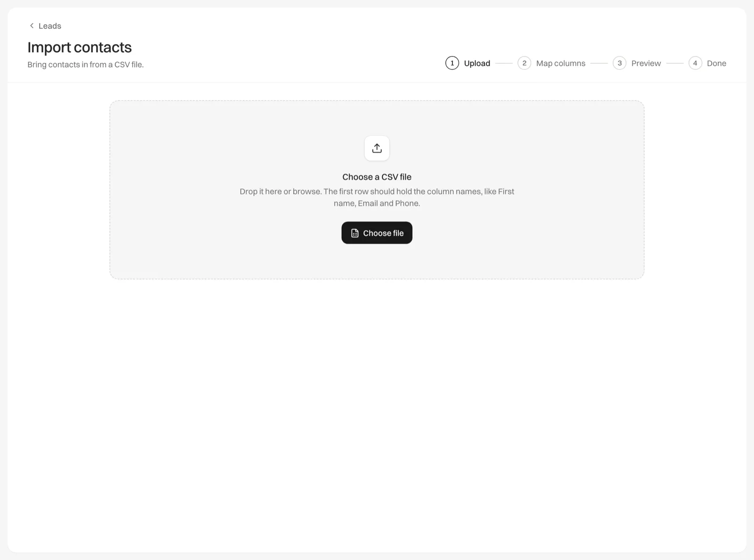Click the 'Drop it here or browse' description
Screen dimensions: 754x560
tap(377, 197)
